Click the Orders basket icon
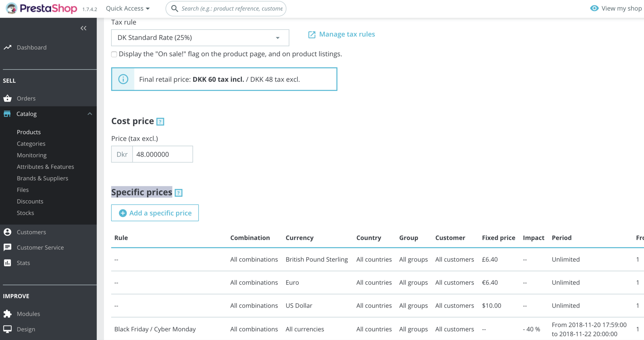The height and width of the screenshot is (340, 644). 7,98
